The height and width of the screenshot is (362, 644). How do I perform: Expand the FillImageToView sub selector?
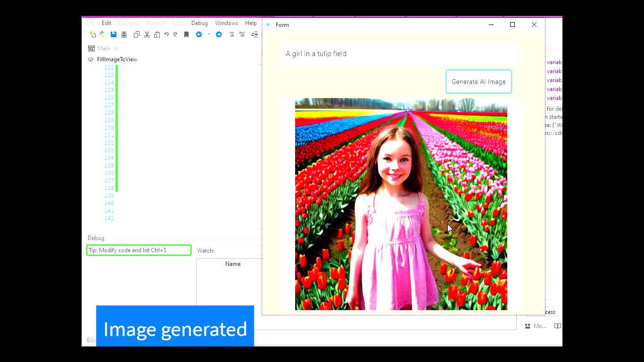[x=117, y=59]
